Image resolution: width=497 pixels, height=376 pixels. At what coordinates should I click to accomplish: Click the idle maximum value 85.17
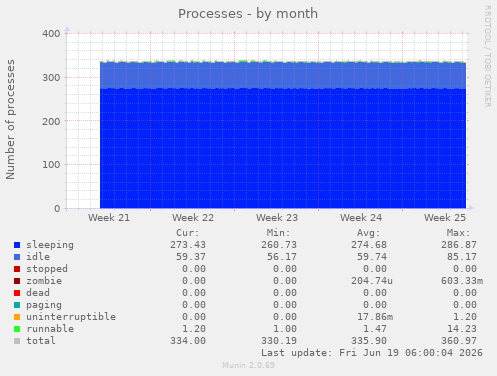(x=462, y=257)
